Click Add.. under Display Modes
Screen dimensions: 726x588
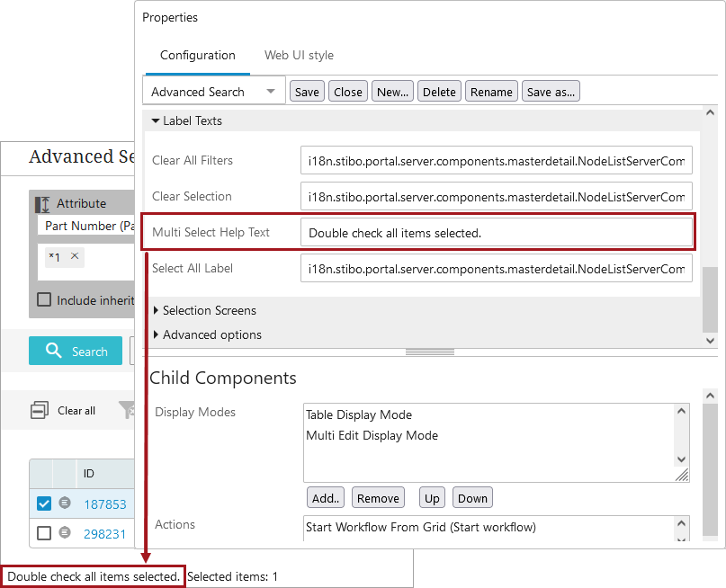click(x=326, y=498)
